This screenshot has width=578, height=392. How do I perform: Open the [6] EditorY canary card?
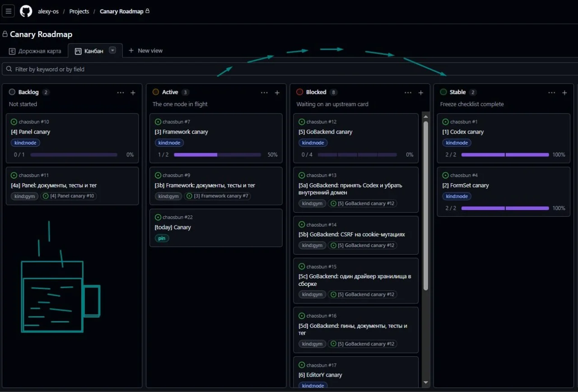pos(320,375)
